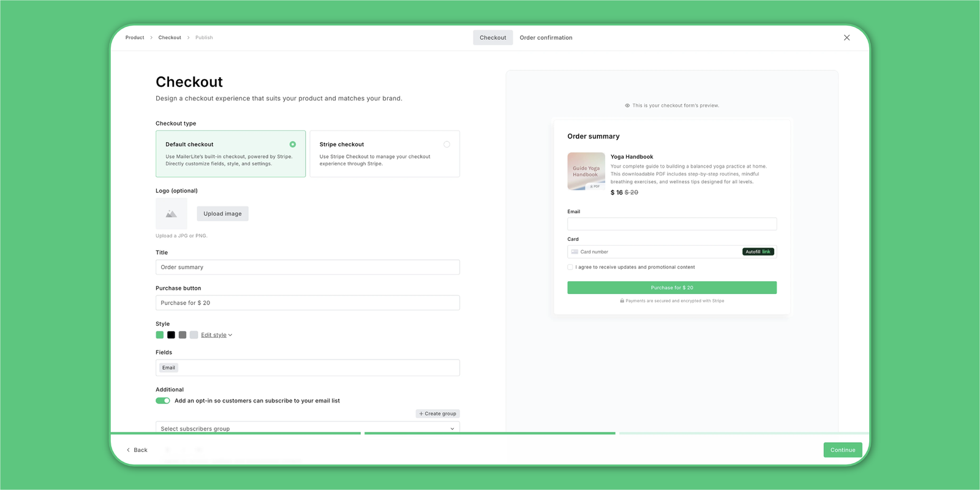Click the green style color swatch
This screenshot has width=980, height=490.
pos(160,335)
